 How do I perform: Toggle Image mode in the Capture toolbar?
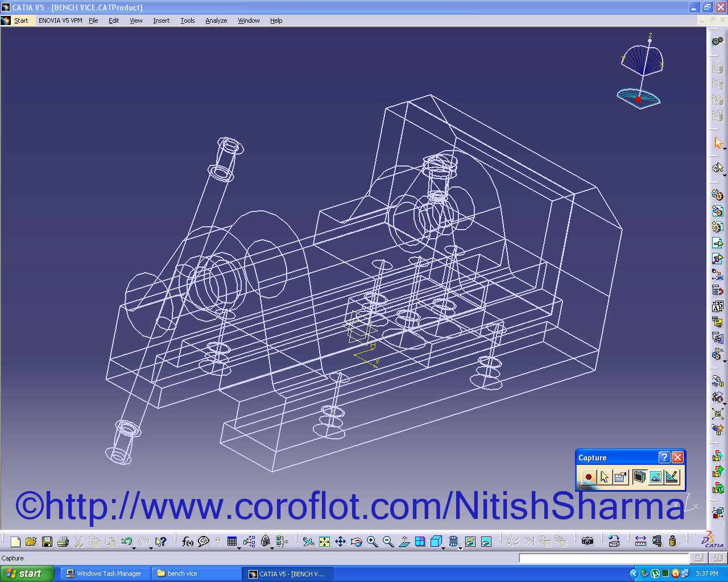coord(655,477)
